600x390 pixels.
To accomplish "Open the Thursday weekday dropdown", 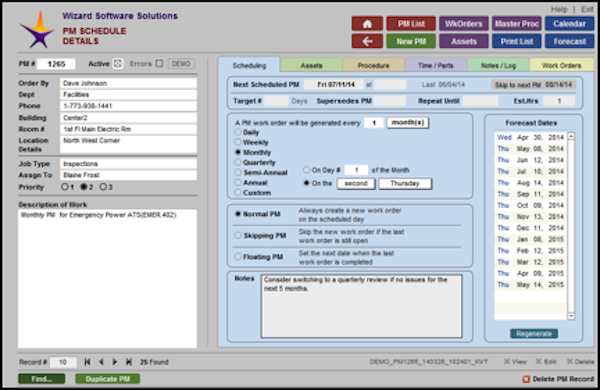I will [405, 183].
